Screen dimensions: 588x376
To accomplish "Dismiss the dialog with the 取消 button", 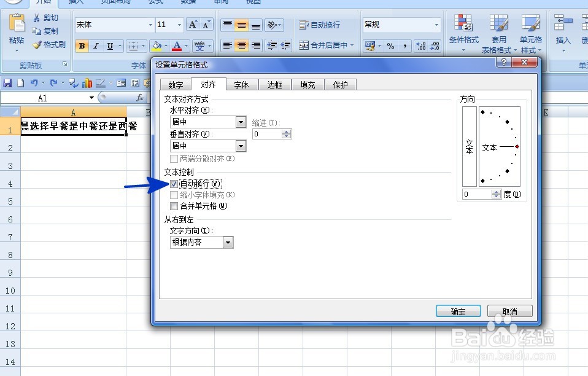I will point(510,311).
